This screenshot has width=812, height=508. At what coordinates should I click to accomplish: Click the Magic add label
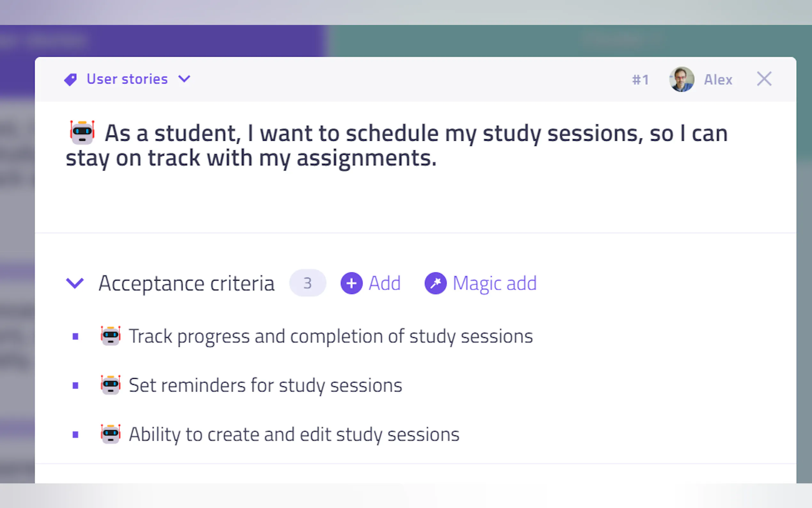click(495, 283)
